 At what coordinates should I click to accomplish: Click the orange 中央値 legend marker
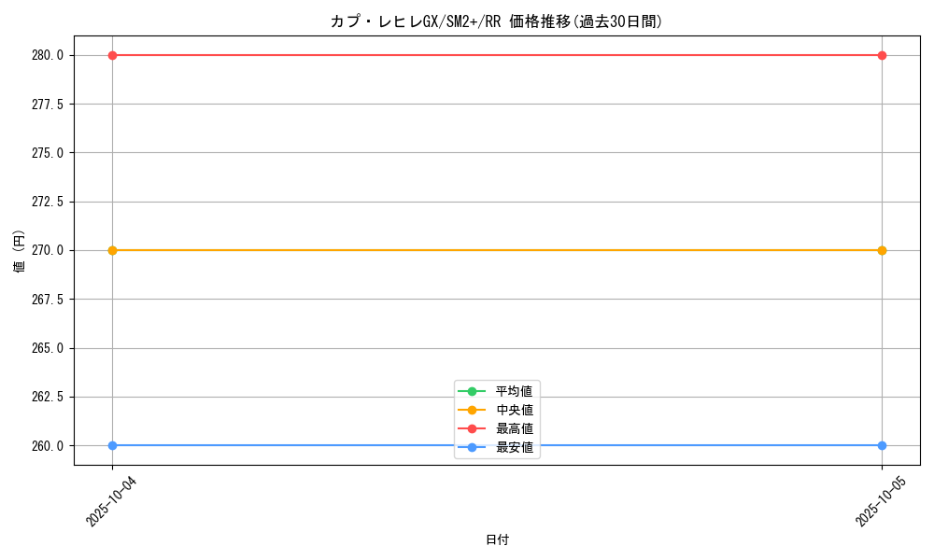(x=472, y=410)
